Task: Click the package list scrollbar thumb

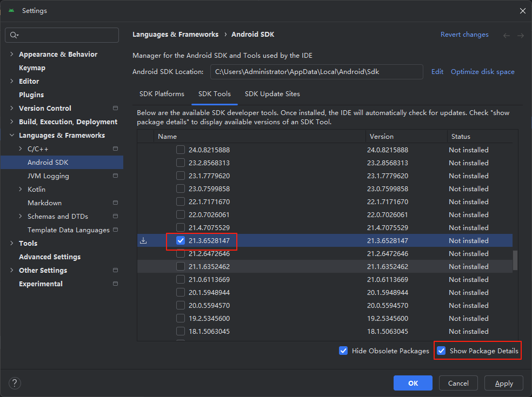Action: click(515, 260)
